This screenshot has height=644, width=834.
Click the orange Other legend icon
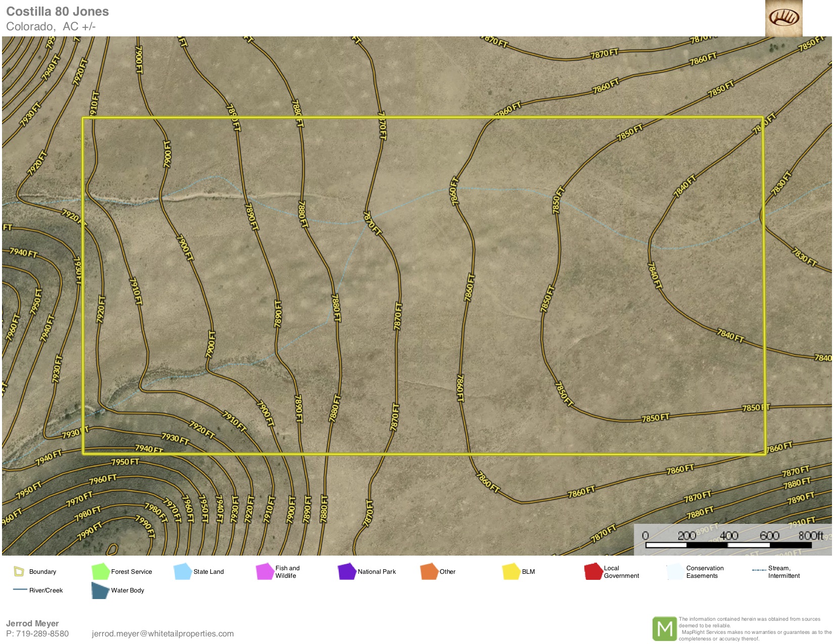click(x=429, y=571)
